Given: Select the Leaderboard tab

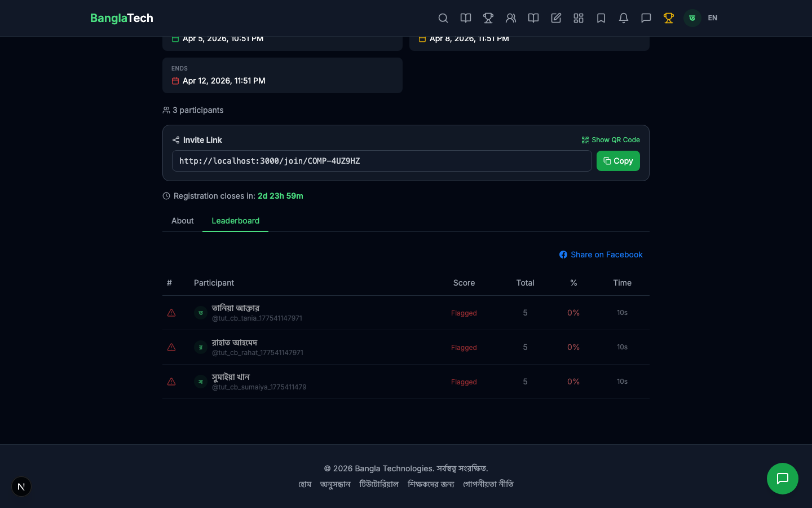Looking at the screenshot, I should pyautogui.click(x=235, y=221).
